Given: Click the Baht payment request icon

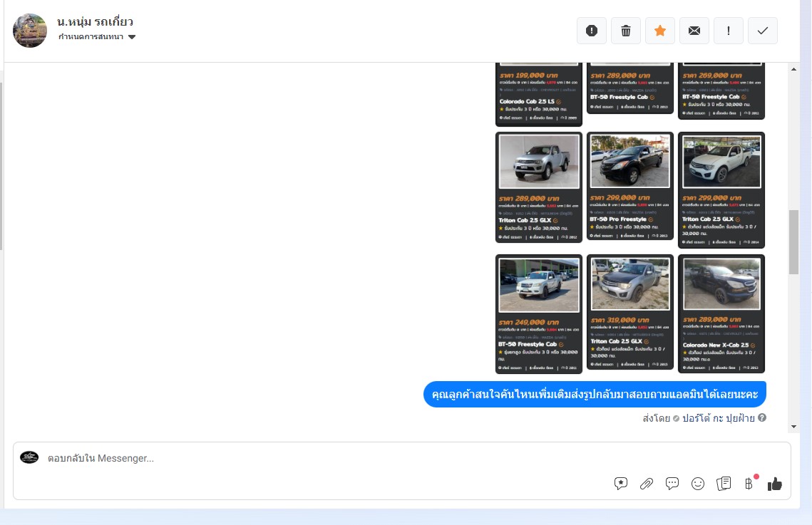Looking at the screenshot, I should click(x=749, y=484).
